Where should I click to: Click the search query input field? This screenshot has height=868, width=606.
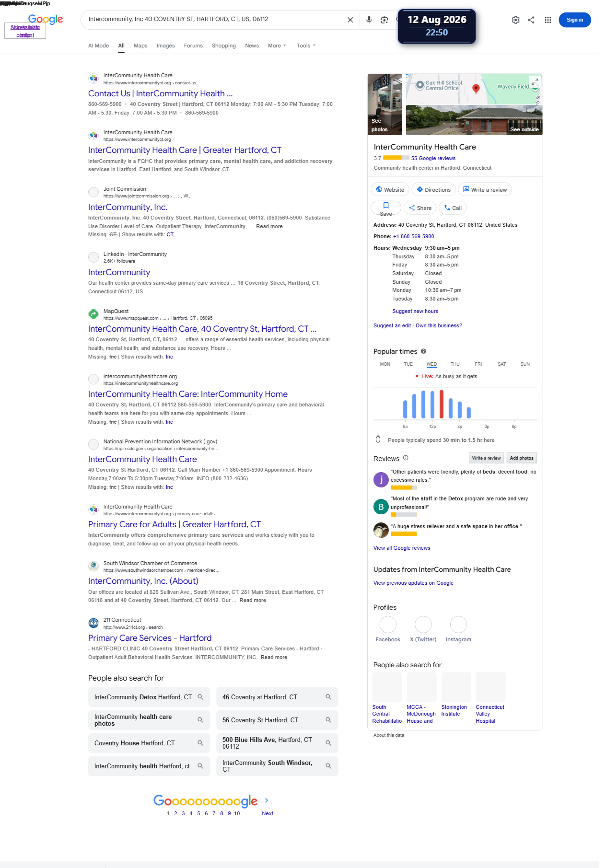point(213,19)
